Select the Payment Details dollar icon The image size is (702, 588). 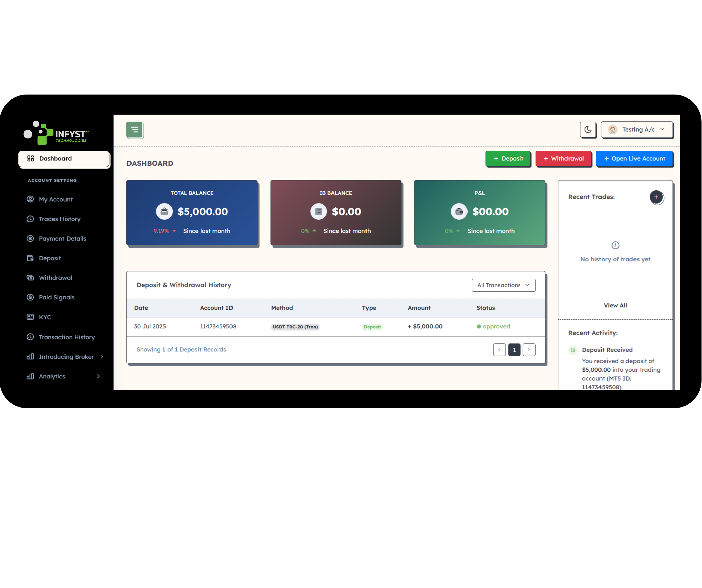(x=30, y=238)
